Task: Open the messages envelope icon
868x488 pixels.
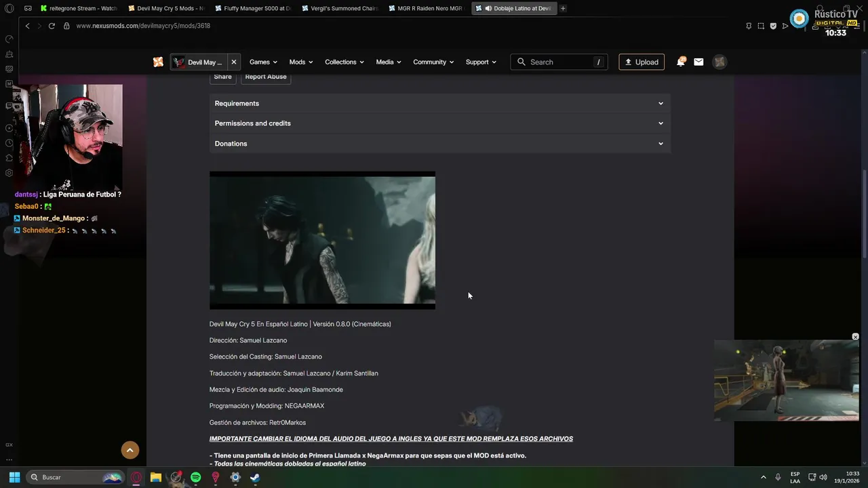Action: click(x=698, y=62)
